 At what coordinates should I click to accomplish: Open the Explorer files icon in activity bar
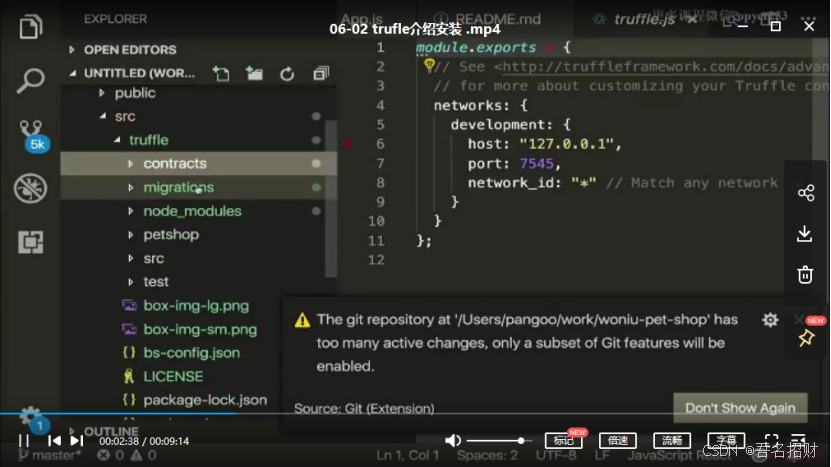31,27
